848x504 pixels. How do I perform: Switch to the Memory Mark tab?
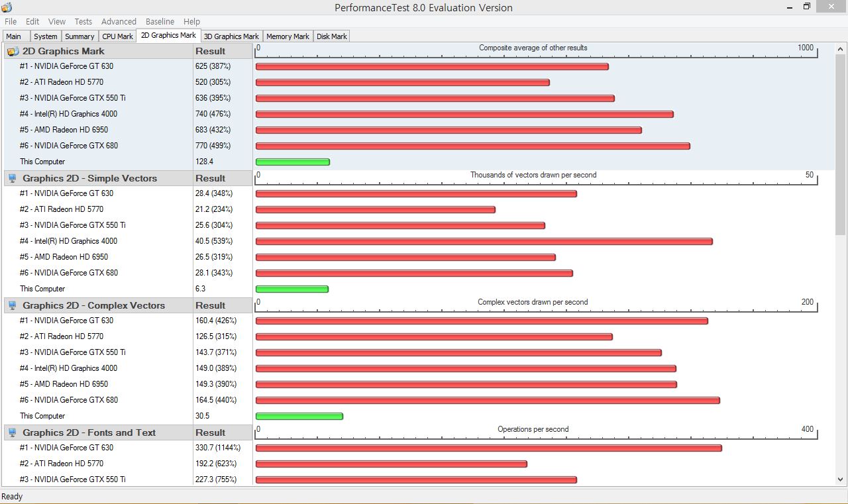coord(288,36)
